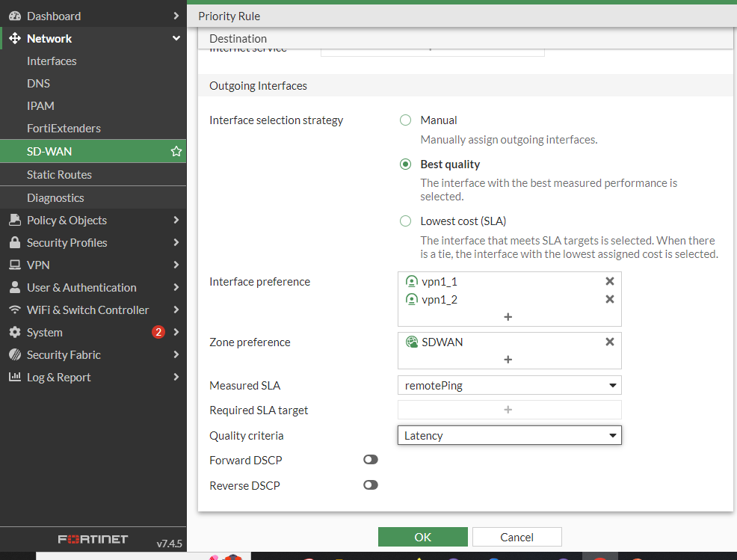The width and height of the screenshot is (737, 560).
Task: Click the WiFi & Switch Controller icon
Action: [x=15, y=310]
